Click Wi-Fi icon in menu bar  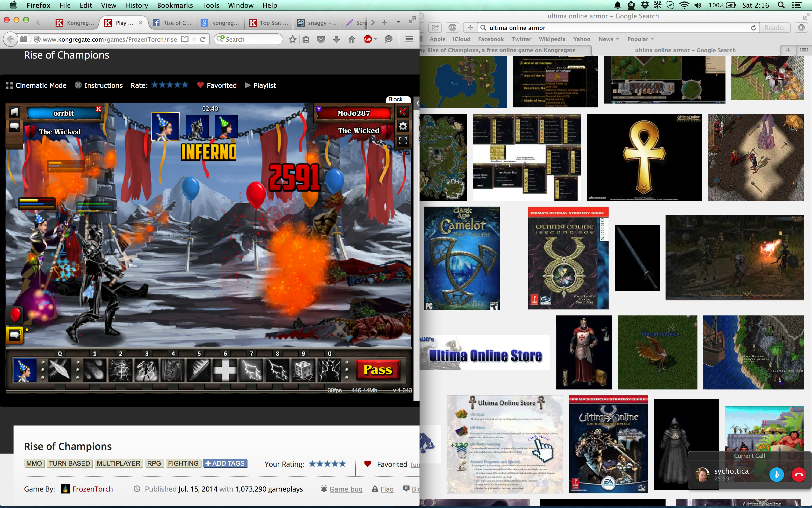click(684, 5)
